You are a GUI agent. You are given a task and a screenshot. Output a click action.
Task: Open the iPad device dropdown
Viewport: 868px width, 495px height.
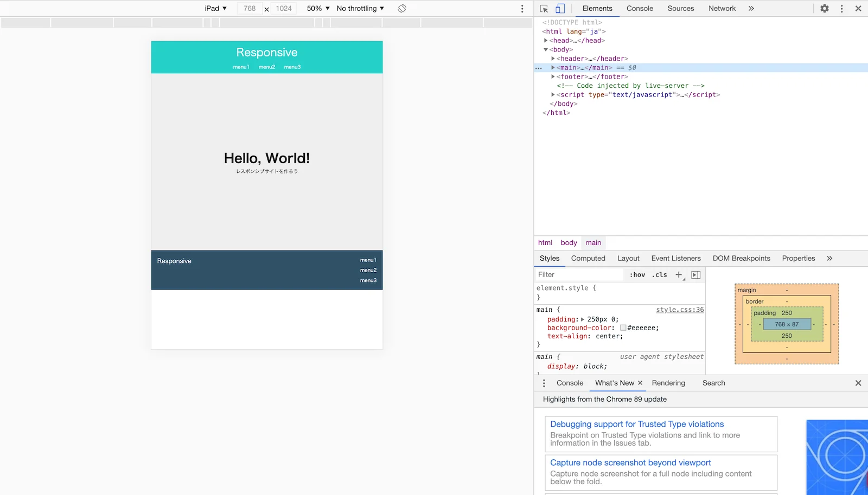(215, 9)
